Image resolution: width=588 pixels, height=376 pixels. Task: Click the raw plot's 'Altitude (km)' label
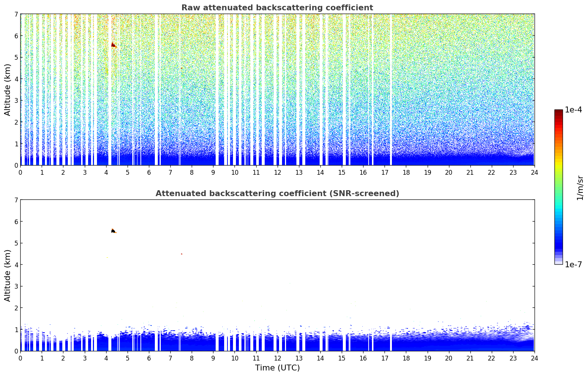click(x=8, y=90)
